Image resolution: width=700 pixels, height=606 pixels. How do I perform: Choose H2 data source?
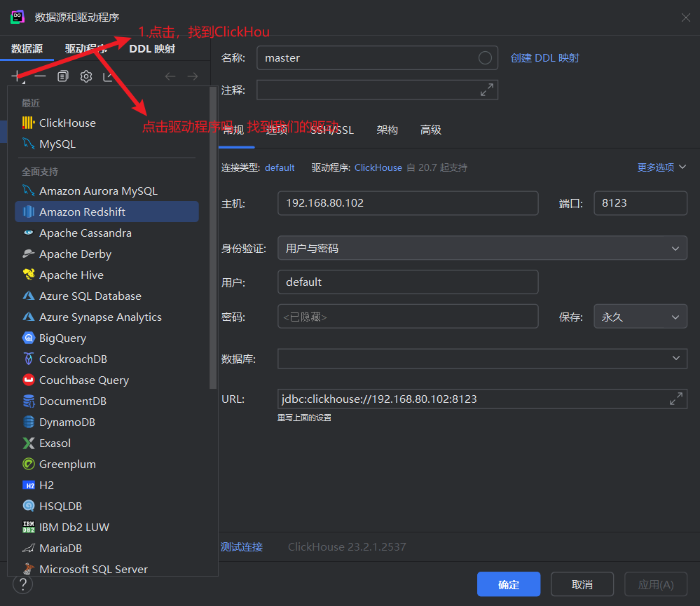tap(107, 485)
